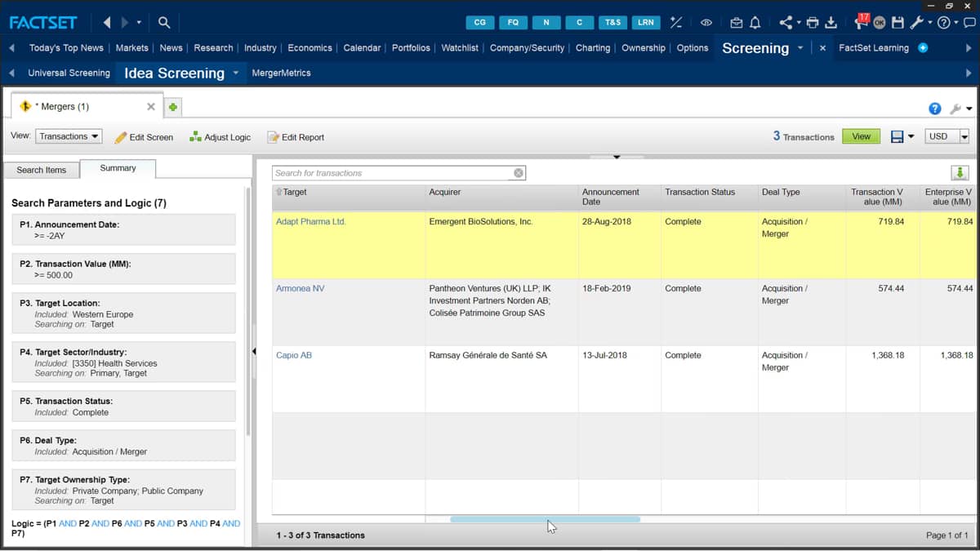Click the C shortcut button
Viewport: 980px width, 551px height.
click(579, 22)
